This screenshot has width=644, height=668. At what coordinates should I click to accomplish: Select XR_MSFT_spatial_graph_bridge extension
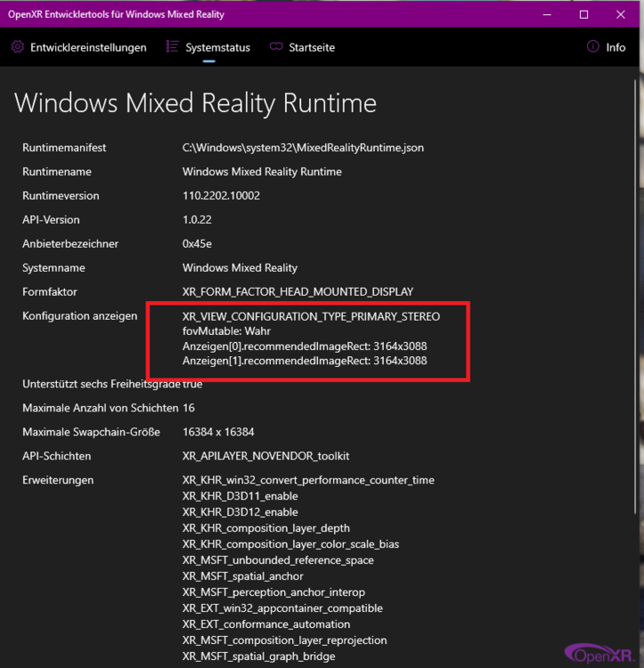(x=259, y=656)
